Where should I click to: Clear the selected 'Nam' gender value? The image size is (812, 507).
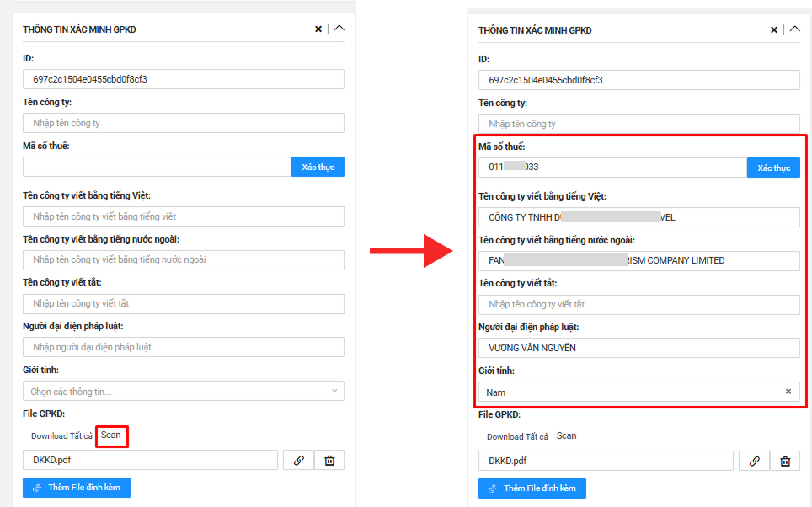pyautogui.click(x=788, y=392)
